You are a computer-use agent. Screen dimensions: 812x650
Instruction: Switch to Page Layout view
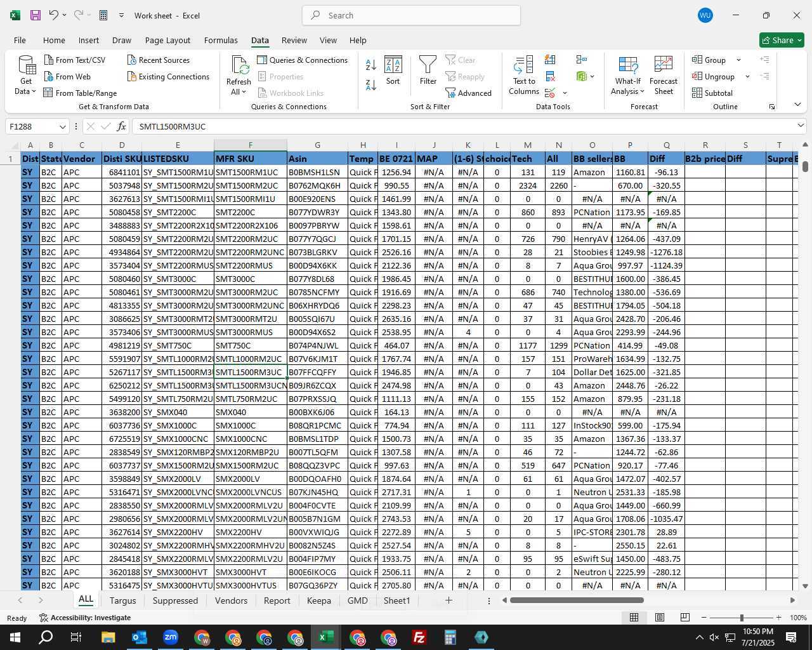tap(659, 618)
